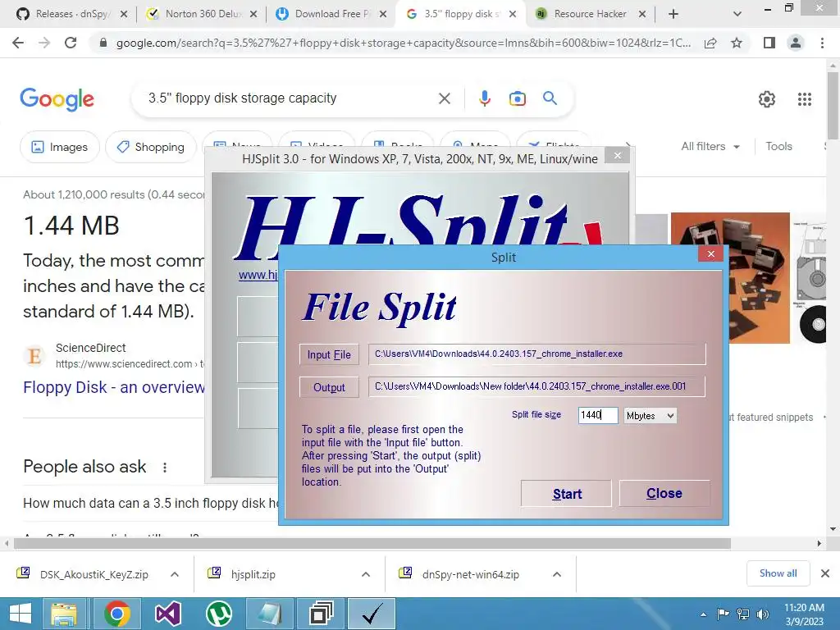The height and width of the screenshot is (630, 840).
Task: Switch to Norton 360 Deluxe tab
Action: [202, 14]
